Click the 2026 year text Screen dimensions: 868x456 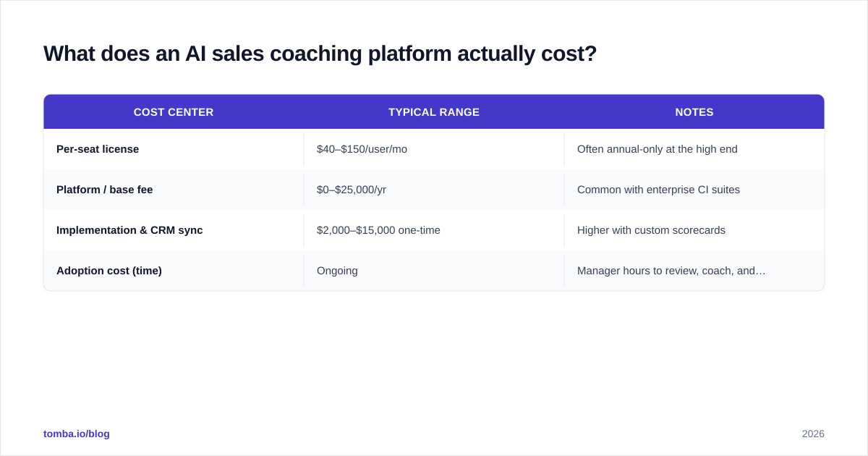tap(813, 434)
